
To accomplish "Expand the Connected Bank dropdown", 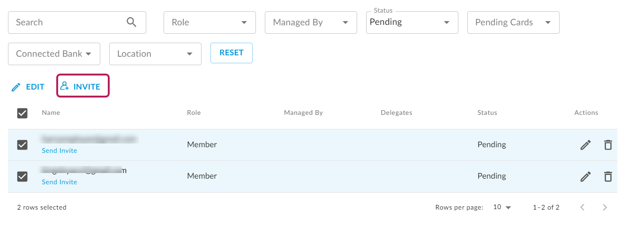I will (54, 54).
